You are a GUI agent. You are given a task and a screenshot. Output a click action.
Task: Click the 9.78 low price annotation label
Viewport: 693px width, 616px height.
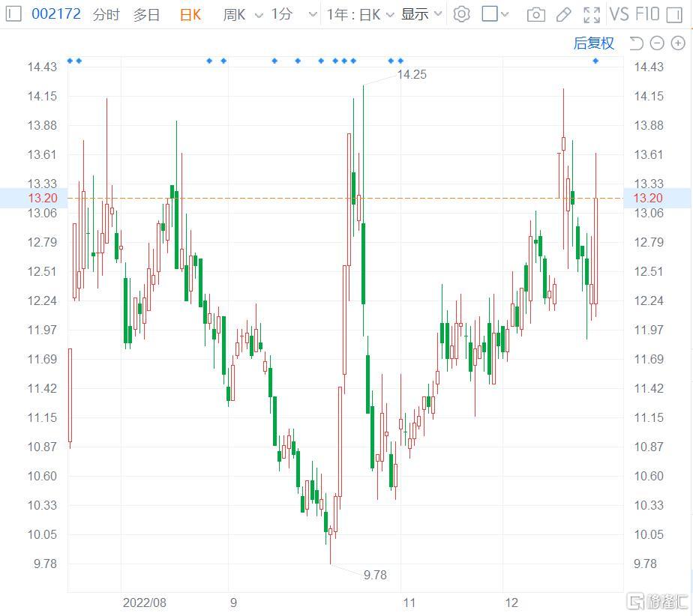[375, 575]
